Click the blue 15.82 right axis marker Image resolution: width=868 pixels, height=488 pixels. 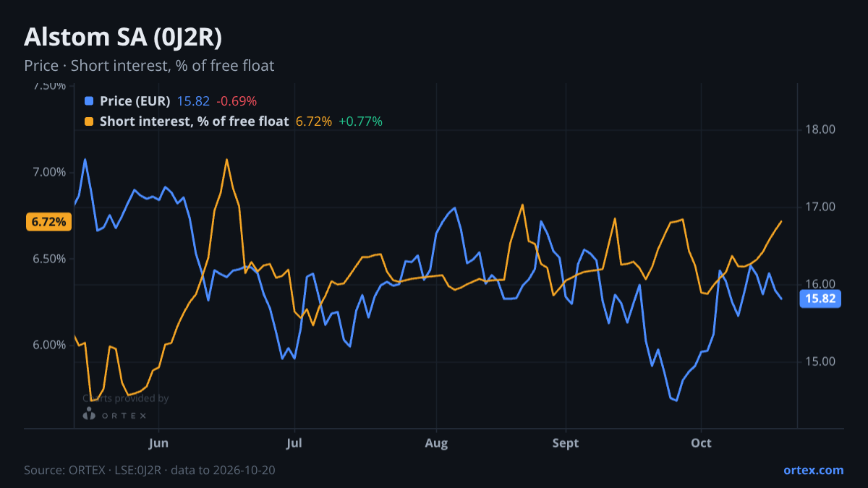tap(820, 299)
